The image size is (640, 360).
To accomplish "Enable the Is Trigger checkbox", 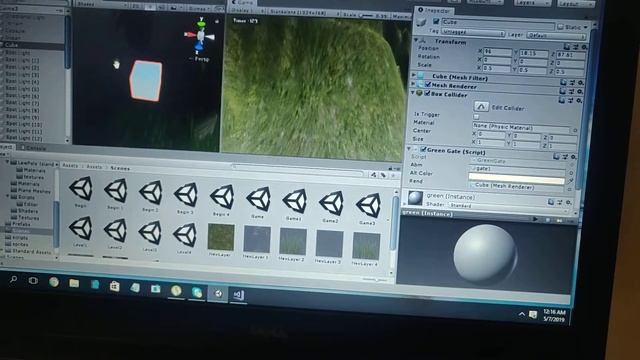I will point(476,117).
